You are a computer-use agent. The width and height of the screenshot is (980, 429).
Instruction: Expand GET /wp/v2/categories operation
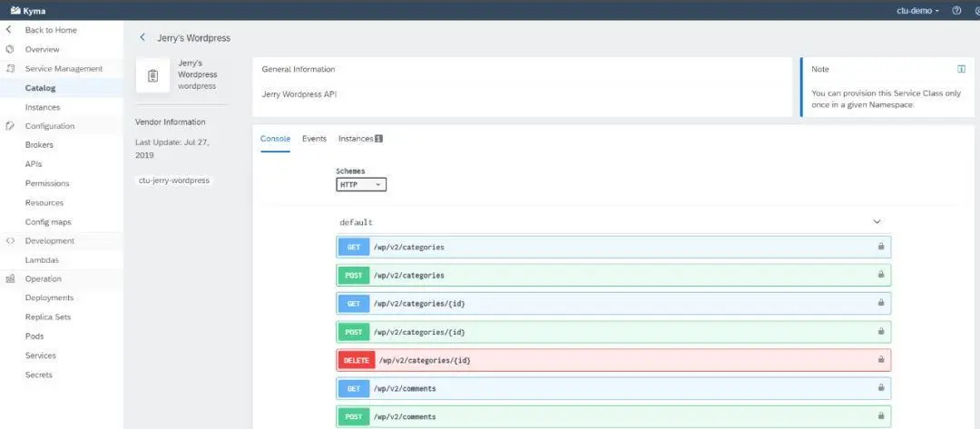tap(613, 247)
